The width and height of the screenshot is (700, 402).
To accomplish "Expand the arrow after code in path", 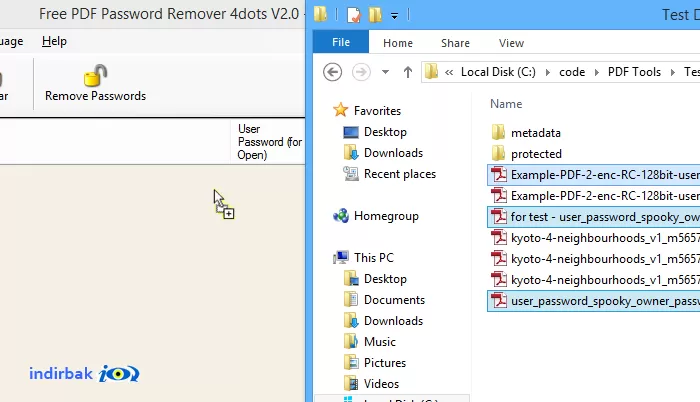I will (597, 72).
